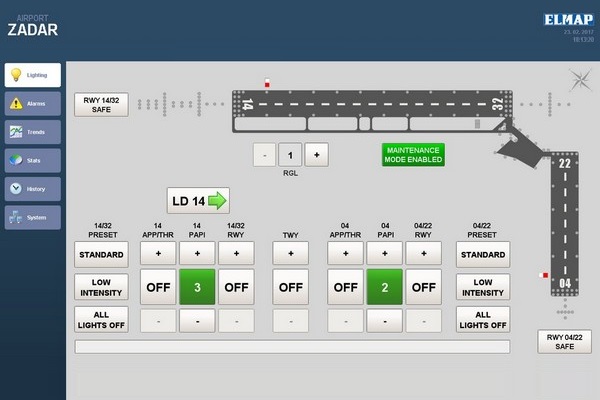Open the Stats pie chart section
The height and width of the screenshot is (400, 600).
tap(33, 160)
